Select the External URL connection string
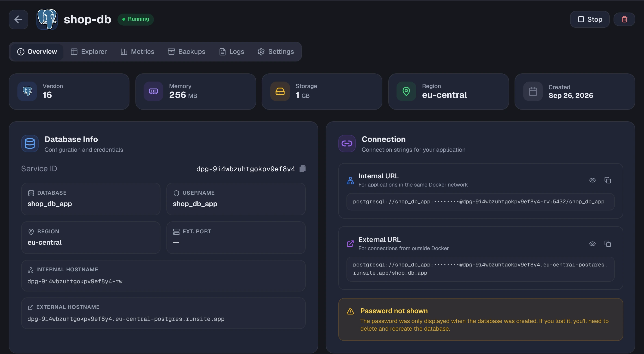Image resolution: width=644 pixels, height=354 pixels. 480,269
